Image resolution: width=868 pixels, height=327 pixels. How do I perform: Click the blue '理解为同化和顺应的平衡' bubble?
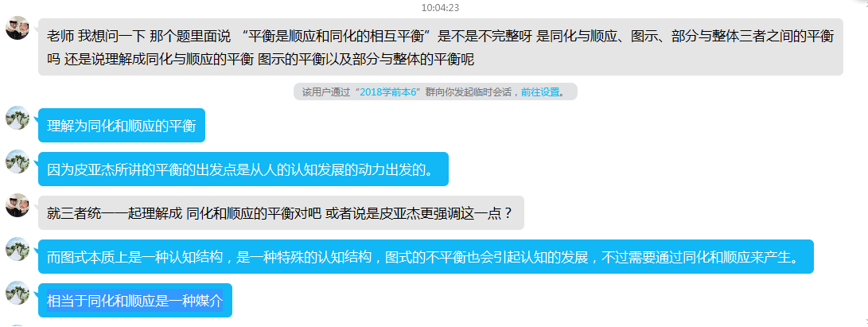[122, 125]
